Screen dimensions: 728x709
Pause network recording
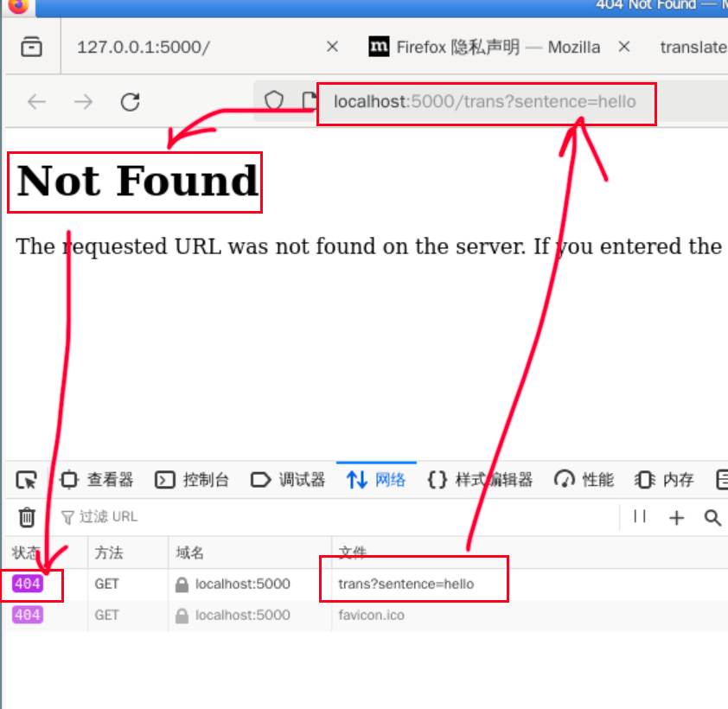pyautogui.click(x=640, y=517)
